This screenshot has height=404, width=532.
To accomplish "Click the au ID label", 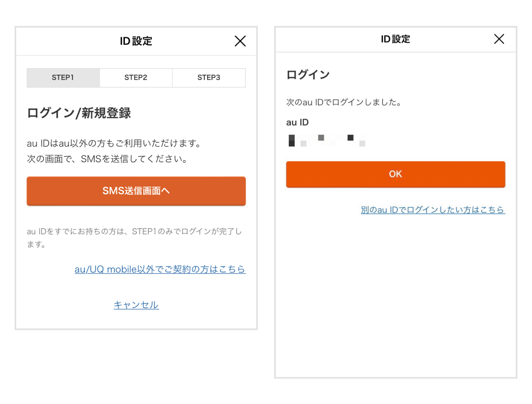I will [297, 123].
